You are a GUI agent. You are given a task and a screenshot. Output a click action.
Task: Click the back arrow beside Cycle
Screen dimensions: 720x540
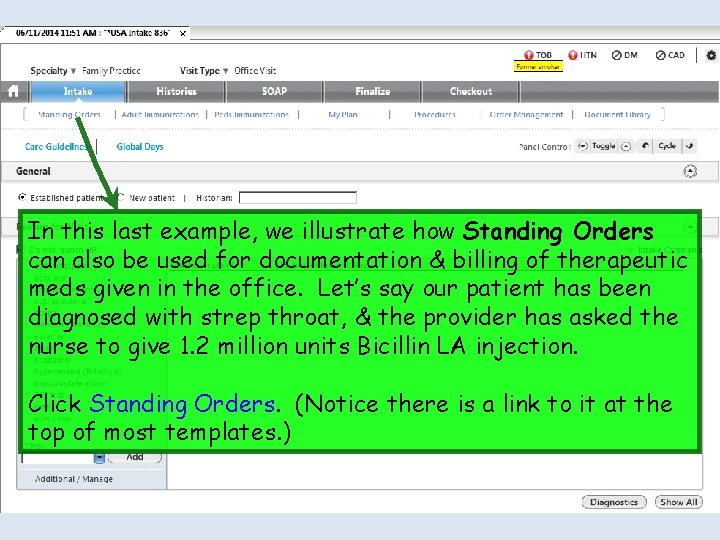click(645, 146)
